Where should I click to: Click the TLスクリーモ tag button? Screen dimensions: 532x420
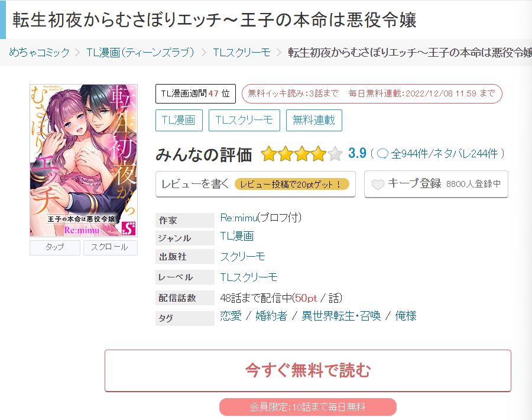[244, 120]
